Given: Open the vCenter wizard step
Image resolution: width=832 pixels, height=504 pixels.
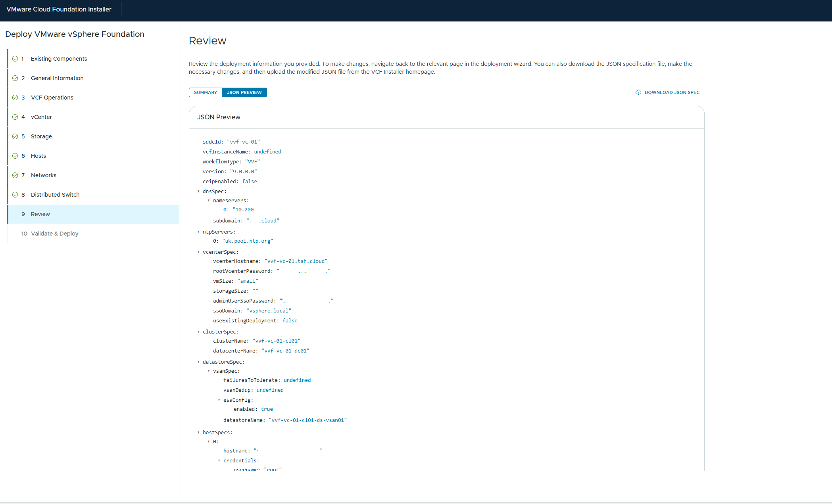Looking at the screenshot, I should coord(41,117).
